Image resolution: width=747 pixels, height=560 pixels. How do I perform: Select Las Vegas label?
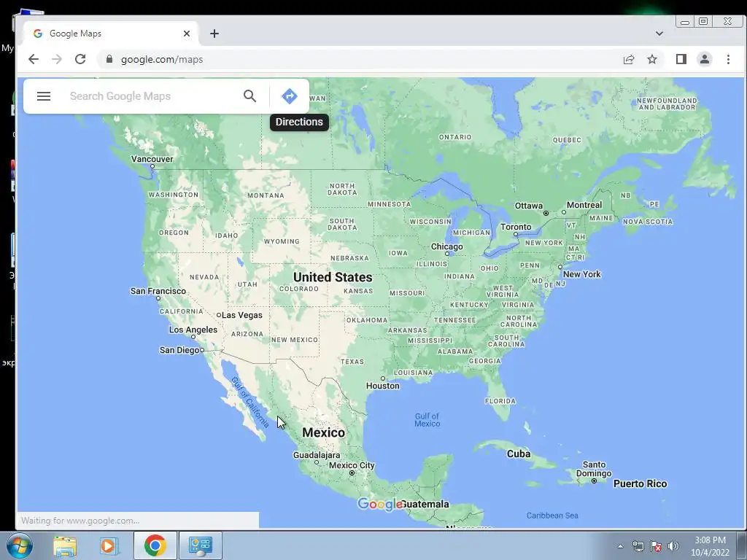click(x=241, y=315)
